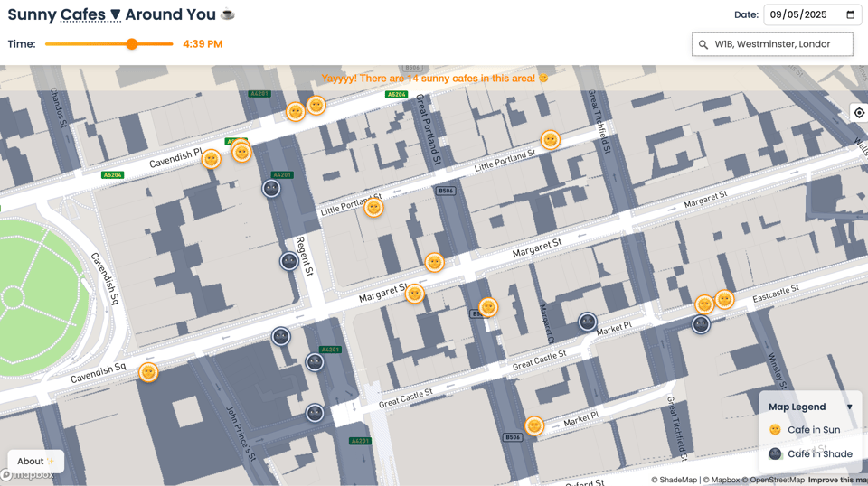Select the sunny cafe marker on Margaret St
The width and height of the screenshot is (868, 486).
tap(434, 262)
